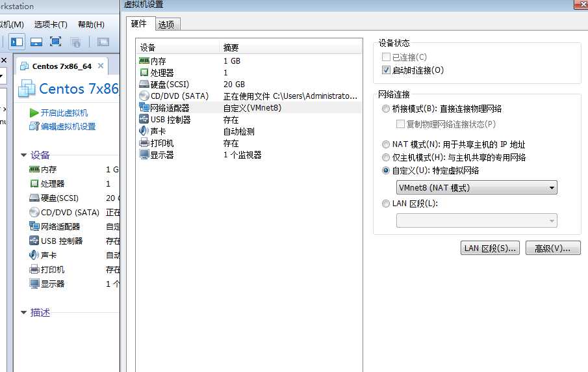The width and height of the screenshot is (588, 372).
Task: Open the VMnet8 (NAT 模式) dropdown
Action: (476, 188)
